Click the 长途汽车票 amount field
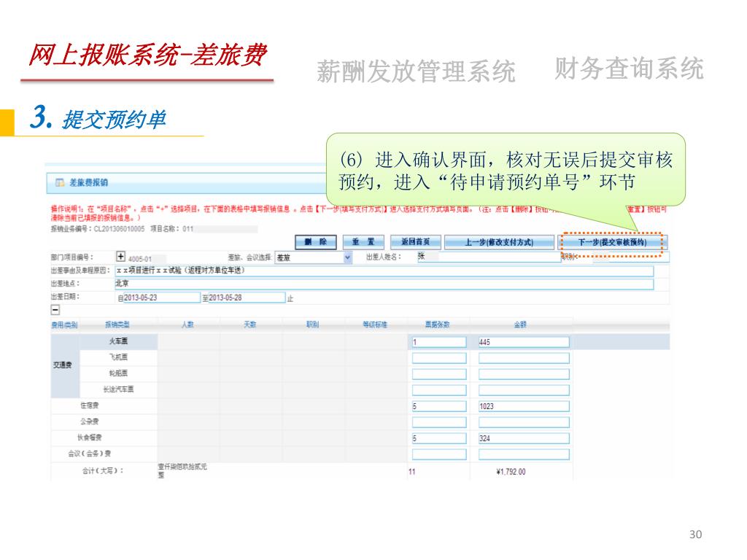 pyautogui.click(x=524, y=390)
